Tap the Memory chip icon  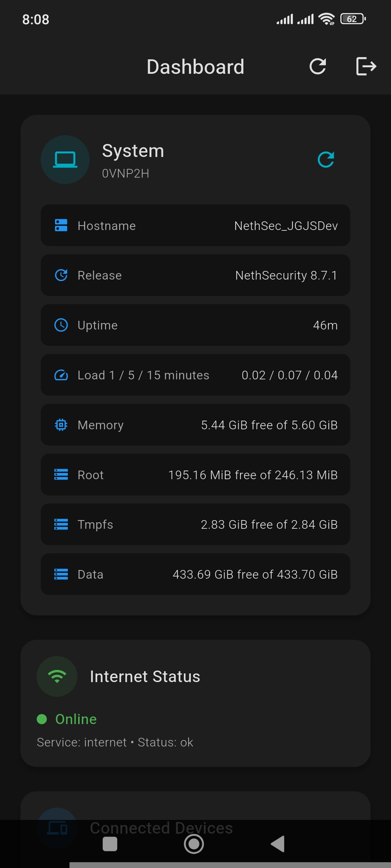61,425
